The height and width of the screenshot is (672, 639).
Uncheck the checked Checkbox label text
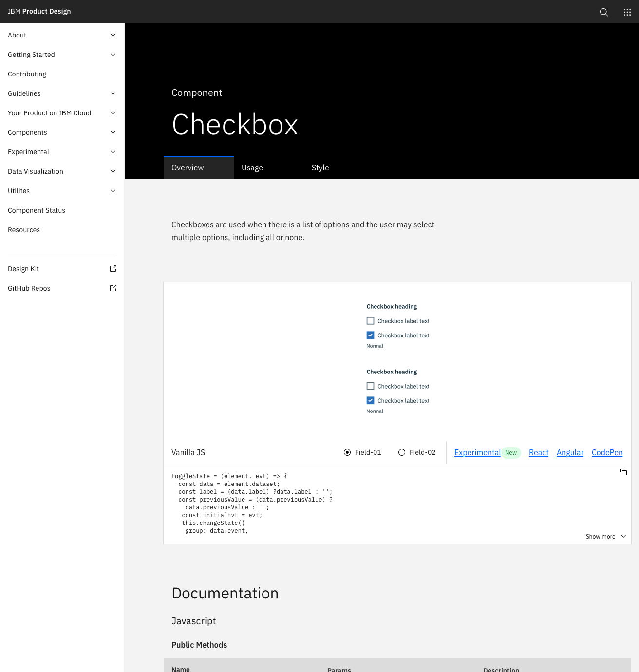coord(370,335)
